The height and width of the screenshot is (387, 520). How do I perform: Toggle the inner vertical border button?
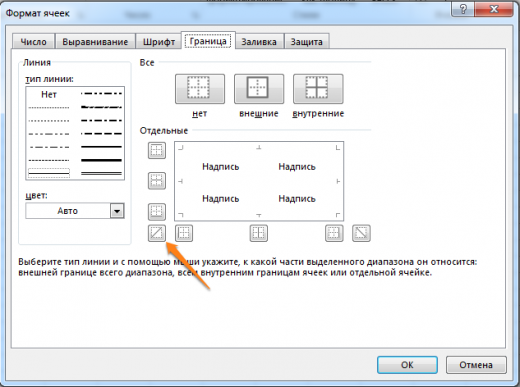pos(259,233)
